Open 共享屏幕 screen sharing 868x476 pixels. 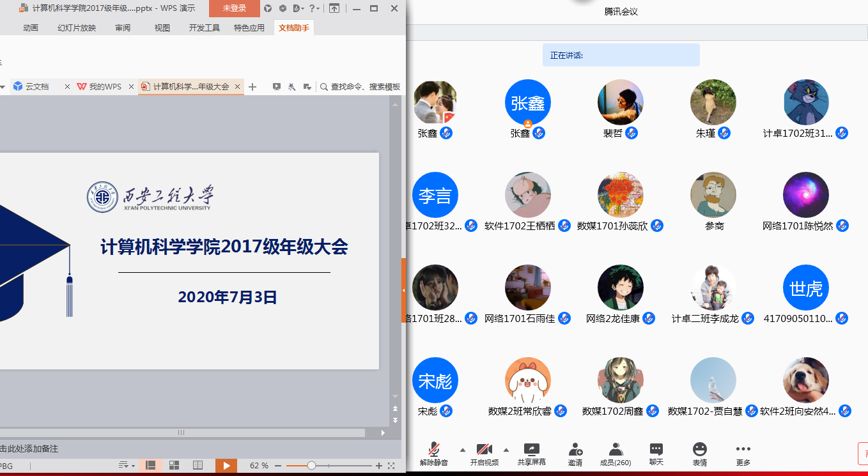(x=531, y=454)
